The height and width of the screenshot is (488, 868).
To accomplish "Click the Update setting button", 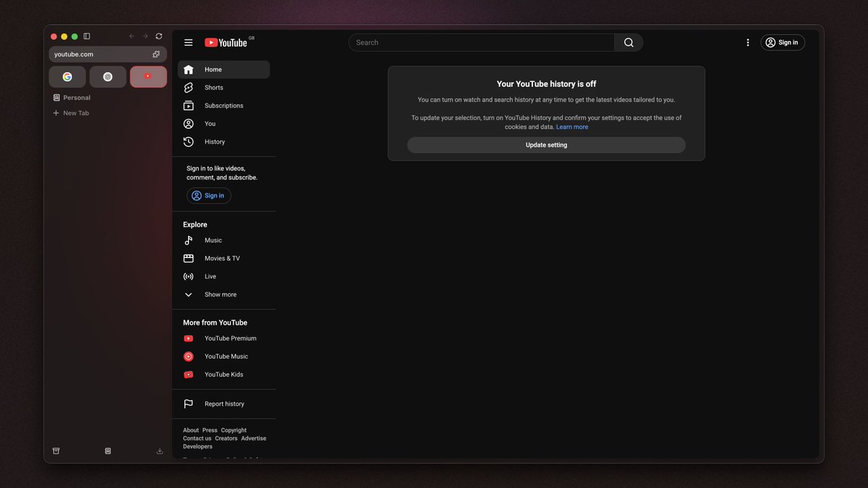I will tap(546, 145).
